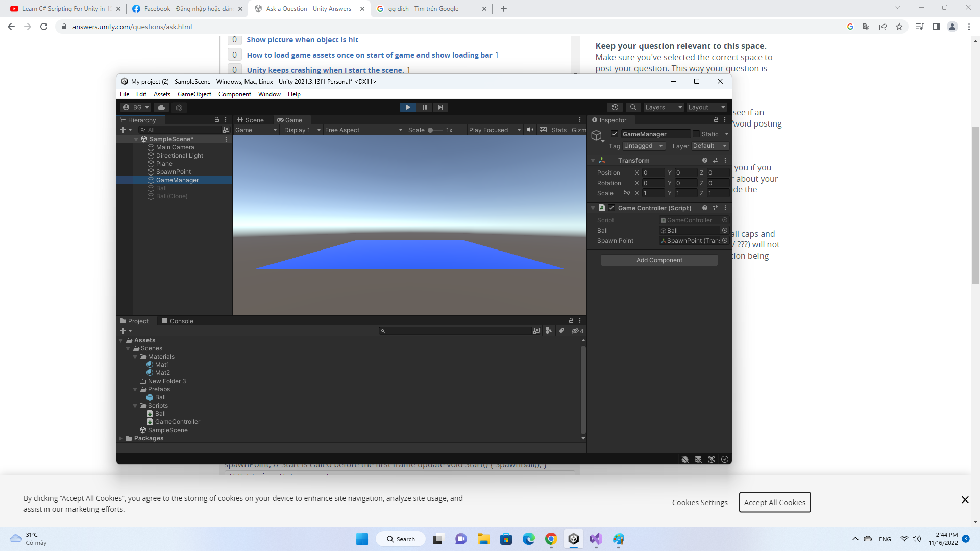Expand the Prefabs folder in Project panel
The width and height of the screenshot is (980, 551).
(135, 389)
